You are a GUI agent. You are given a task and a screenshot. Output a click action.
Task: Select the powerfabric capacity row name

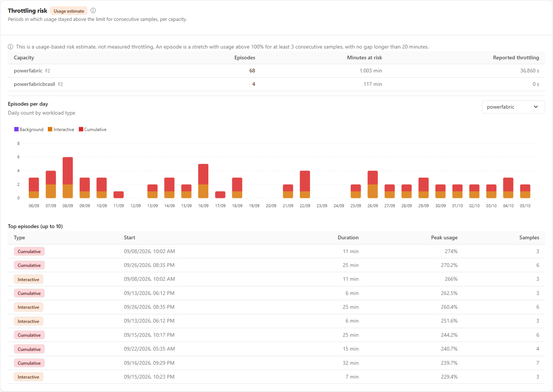tap(28, 71)
